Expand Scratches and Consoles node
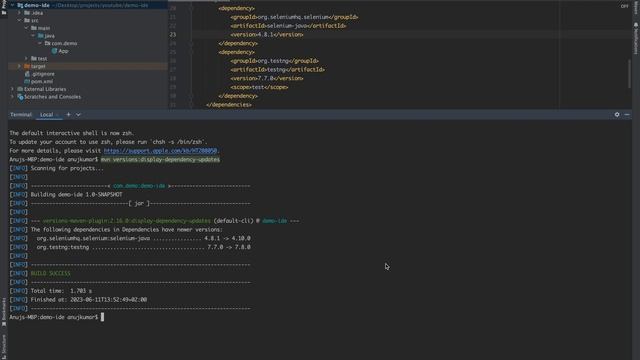This screenshot has height=360, width=640. point(13,97)
